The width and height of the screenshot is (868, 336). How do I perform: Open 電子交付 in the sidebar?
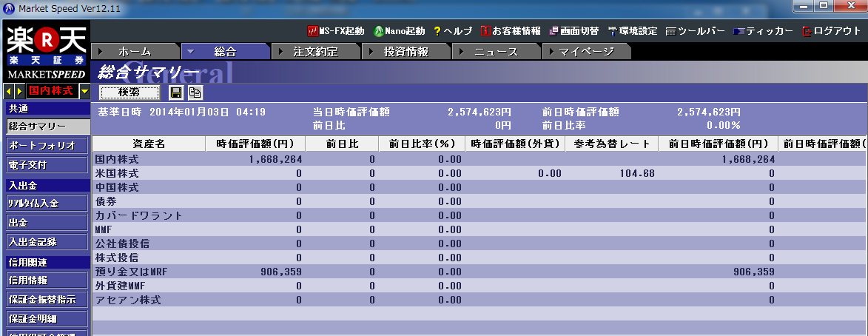coord(47,165)
